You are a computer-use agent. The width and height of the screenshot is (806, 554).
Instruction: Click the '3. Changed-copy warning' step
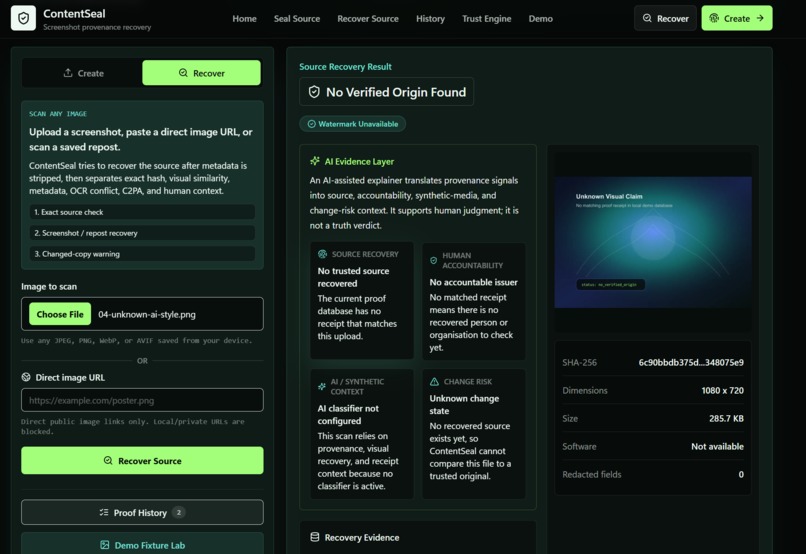142,254
